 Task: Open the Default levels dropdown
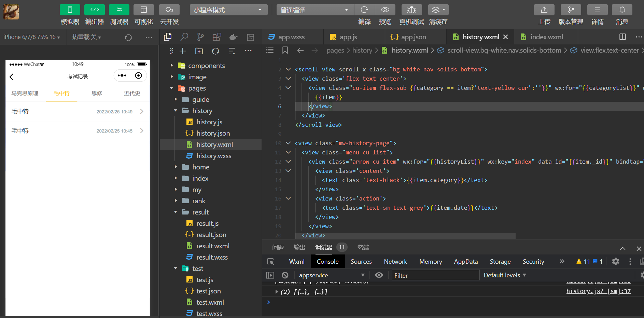(x=505, y=275)
